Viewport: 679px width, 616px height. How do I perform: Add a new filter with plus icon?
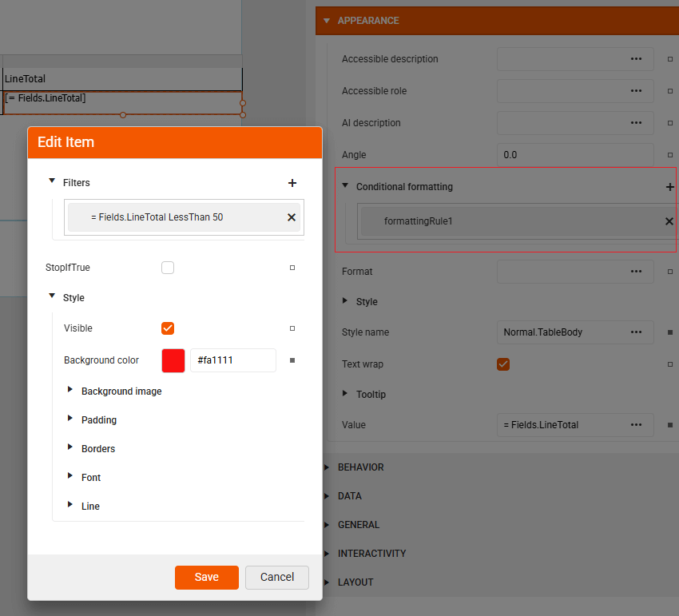click(292, 183)
